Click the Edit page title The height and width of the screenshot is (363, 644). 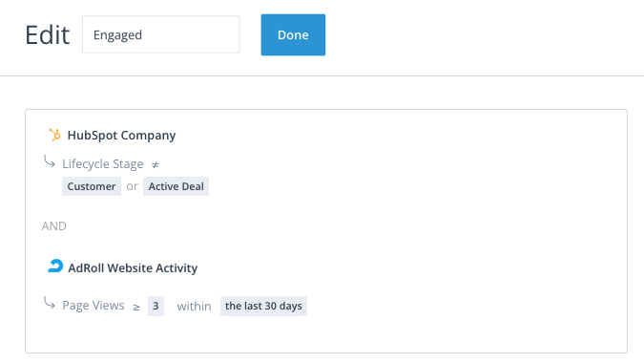(x=48, y=35)
